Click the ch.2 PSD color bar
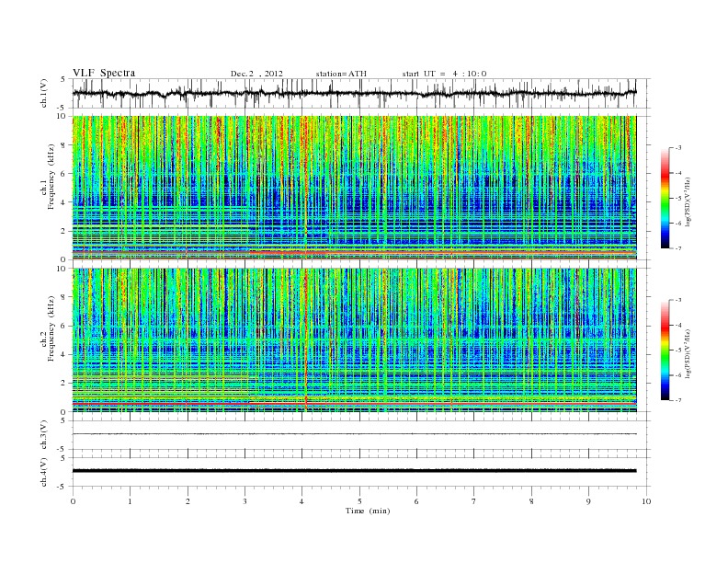Screen dimensions: 728x563 665,350
